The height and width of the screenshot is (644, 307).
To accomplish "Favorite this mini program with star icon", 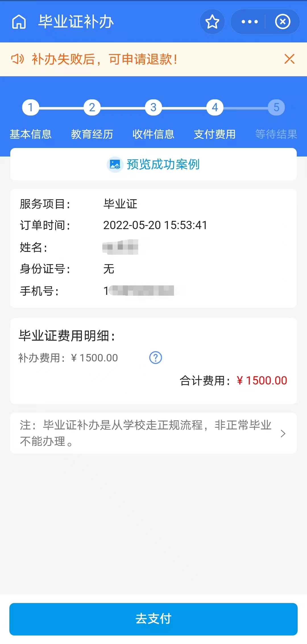I will point(212,22).
